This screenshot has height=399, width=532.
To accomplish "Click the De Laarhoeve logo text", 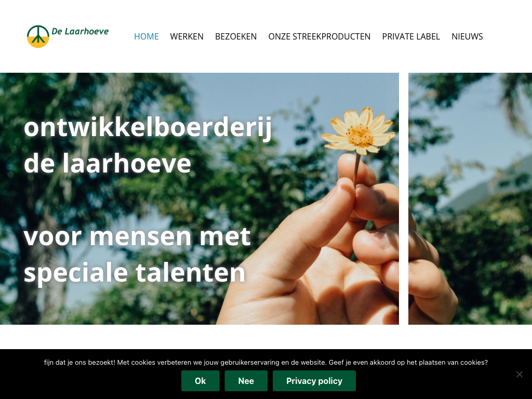I will pyautogui.click(x=80, y=32).
